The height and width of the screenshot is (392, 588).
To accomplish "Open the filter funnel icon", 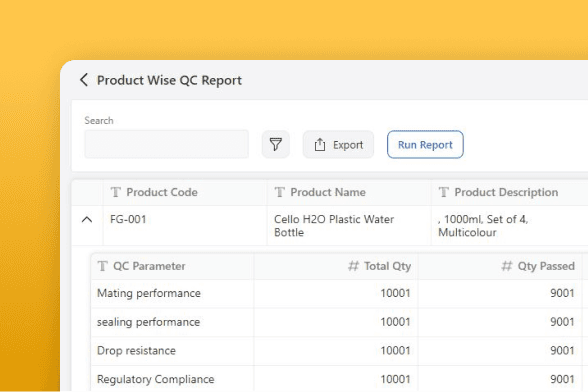I will click(x=276, y=144).
